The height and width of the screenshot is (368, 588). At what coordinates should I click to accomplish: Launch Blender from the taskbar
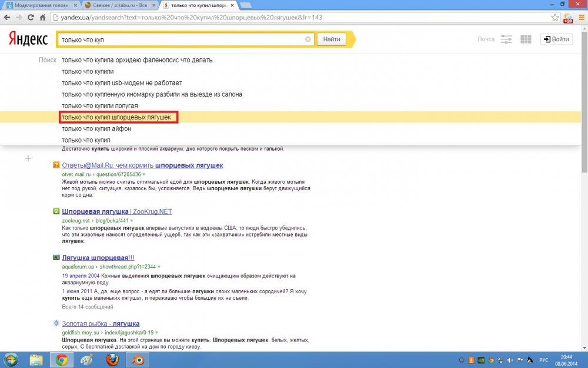137,360
